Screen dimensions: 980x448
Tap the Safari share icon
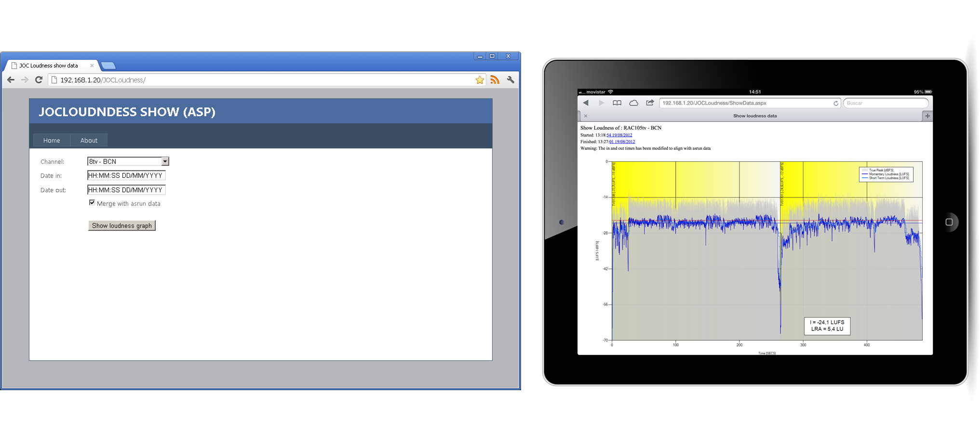coord(650,103)
